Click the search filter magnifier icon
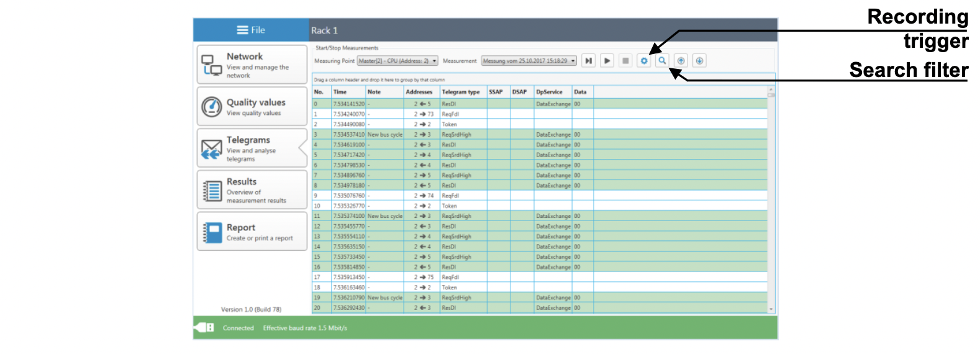The image size is (980, 354). tap(662, 61)
